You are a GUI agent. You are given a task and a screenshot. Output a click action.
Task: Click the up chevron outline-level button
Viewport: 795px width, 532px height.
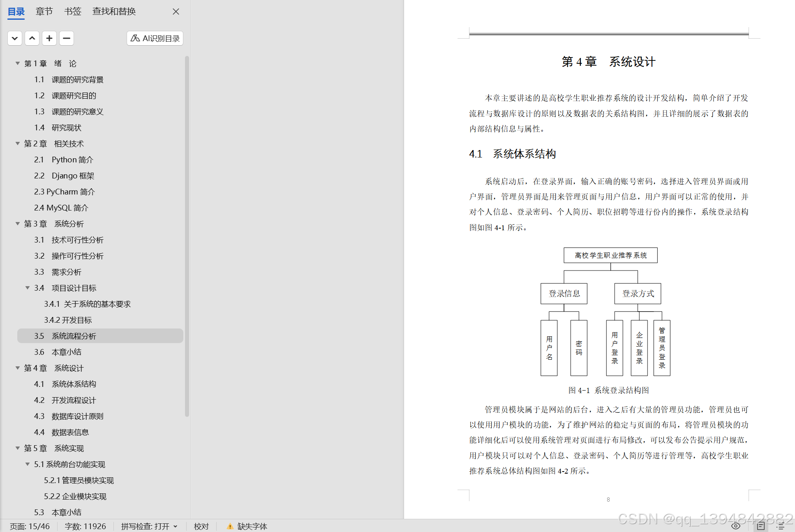click(32, 38)
